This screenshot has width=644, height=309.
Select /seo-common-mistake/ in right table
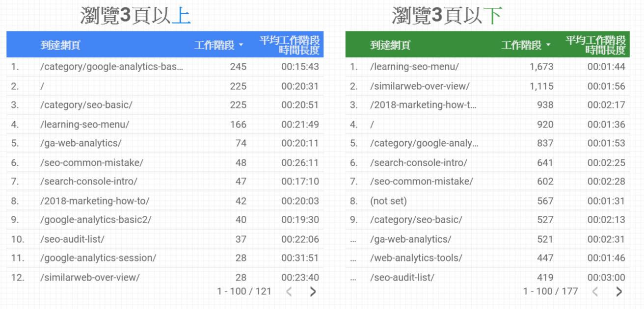point(422,181)
